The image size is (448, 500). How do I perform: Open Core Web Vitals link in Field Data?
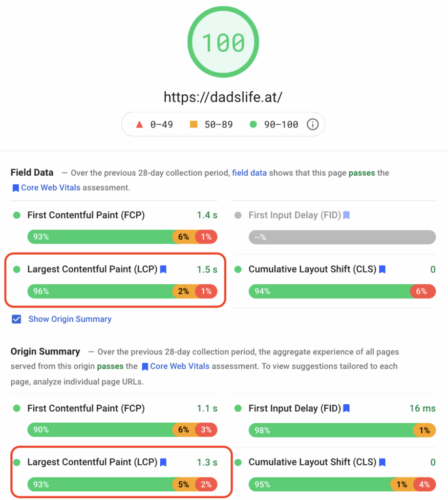[x=50, y=187]
